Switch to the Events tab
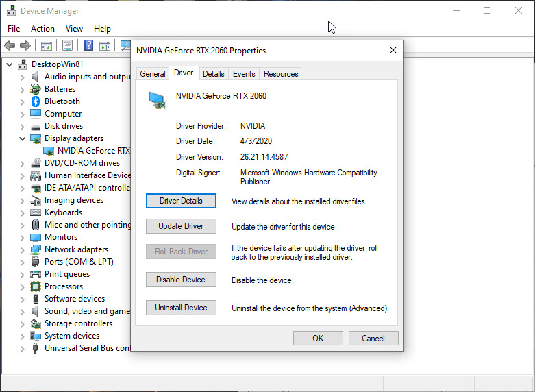The image size is (535, 392). click(x=244, y=74)
